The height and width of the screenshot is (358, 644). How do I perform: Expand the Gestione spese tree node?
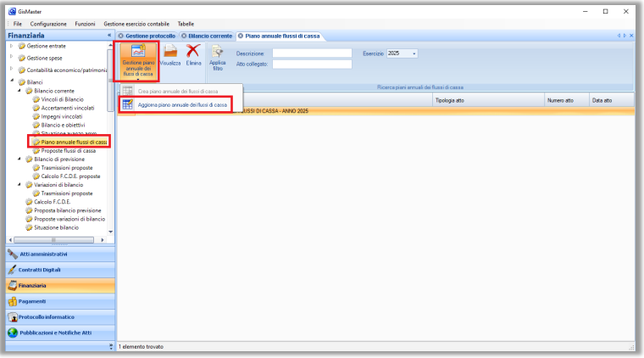click(x=11, y=58)
